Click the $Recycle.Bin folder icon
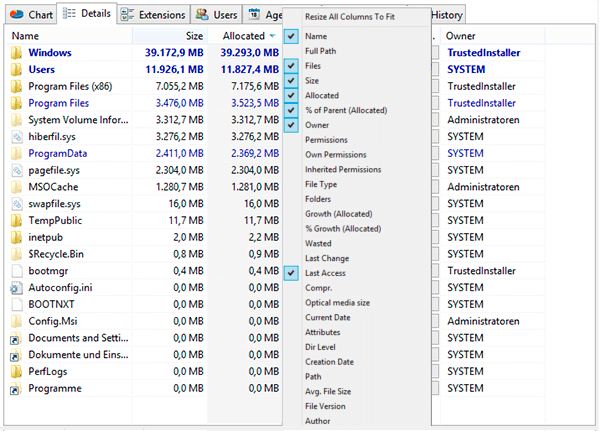The width and height of the screenshot is (600, 431). [x=16, y=254]
